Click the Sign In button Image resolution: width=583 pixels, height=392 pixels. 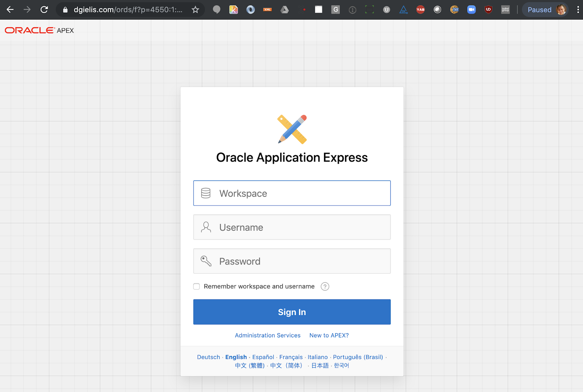click(x=291, y=312)
